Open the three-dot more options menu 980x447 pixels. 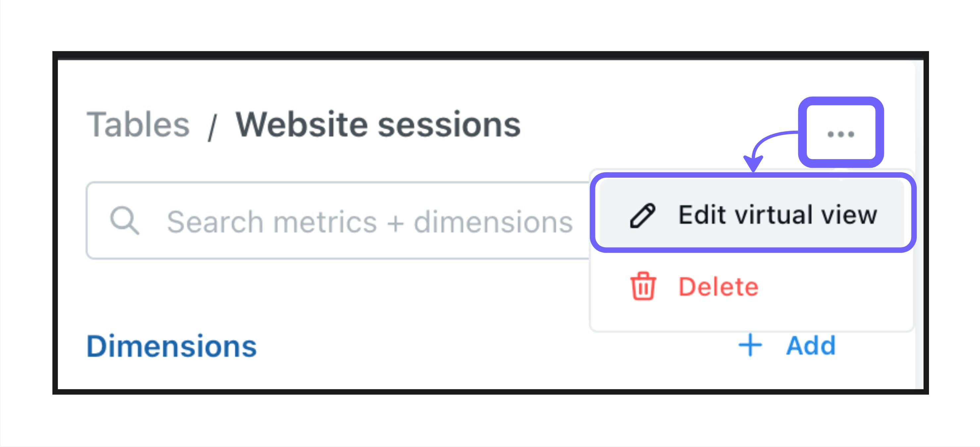[841, 133]
